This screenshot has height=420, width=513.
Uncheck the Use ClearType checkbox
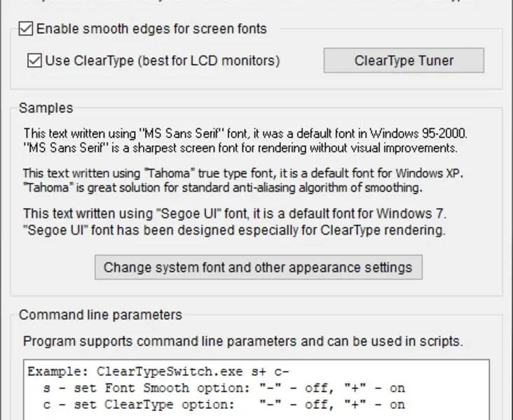(34, 61)
